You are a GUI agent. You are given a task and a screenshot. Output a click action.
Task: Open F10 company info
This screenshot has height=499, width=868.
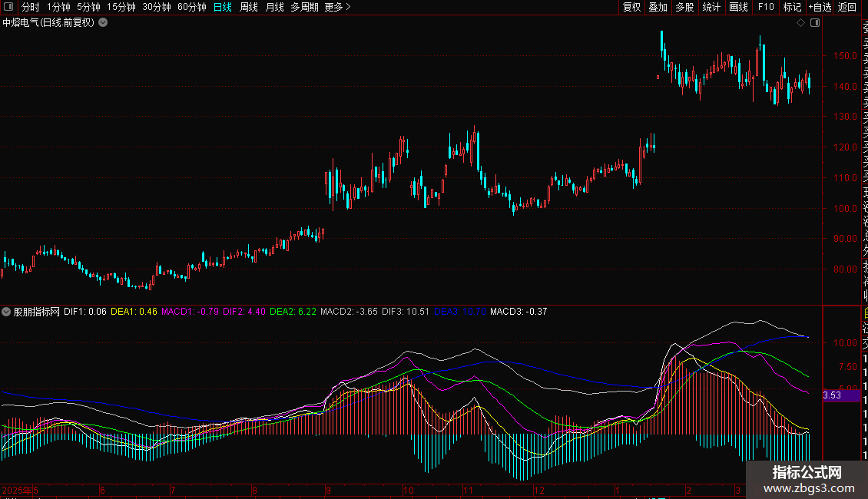766,7
